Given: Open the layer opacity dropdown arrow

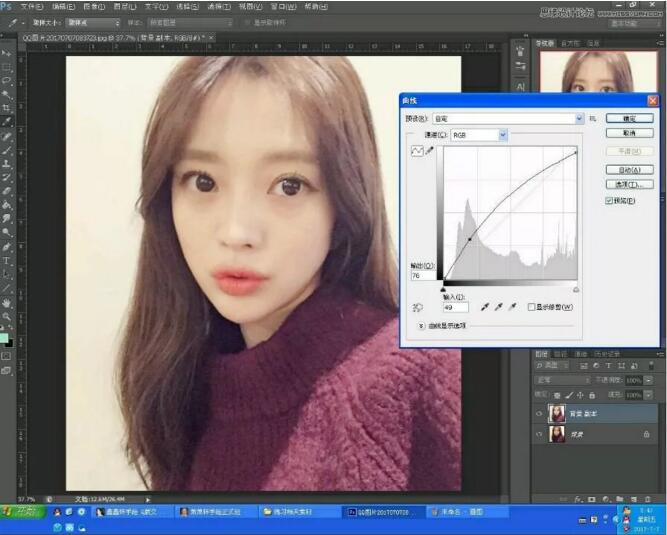Looking at the screenshot, I should [x=648, y=380].
